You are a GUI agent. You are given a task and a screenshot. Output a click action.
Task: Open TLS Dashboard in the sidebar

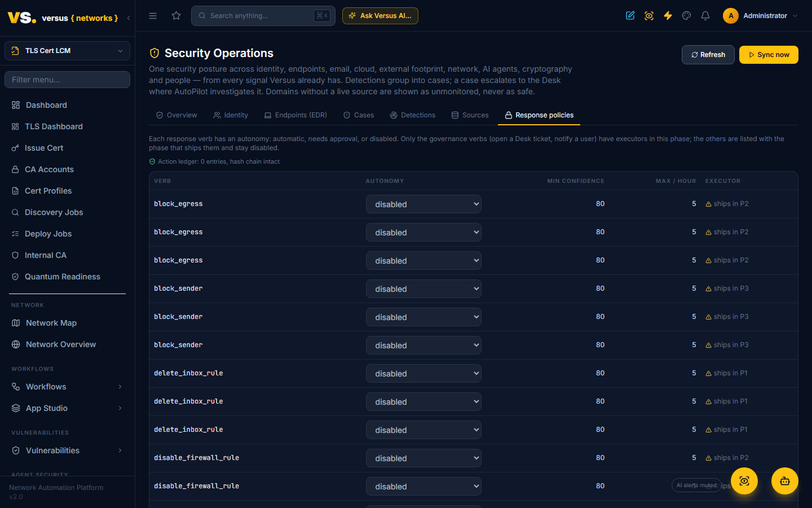[67, 126]
